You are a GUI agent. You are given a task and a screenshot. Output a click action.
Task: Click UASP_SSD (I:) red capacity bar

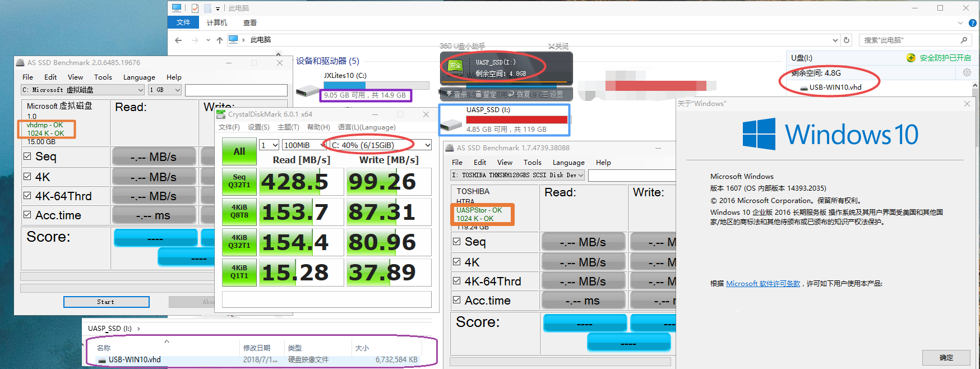pyautogui.click(x=517, y=119)
